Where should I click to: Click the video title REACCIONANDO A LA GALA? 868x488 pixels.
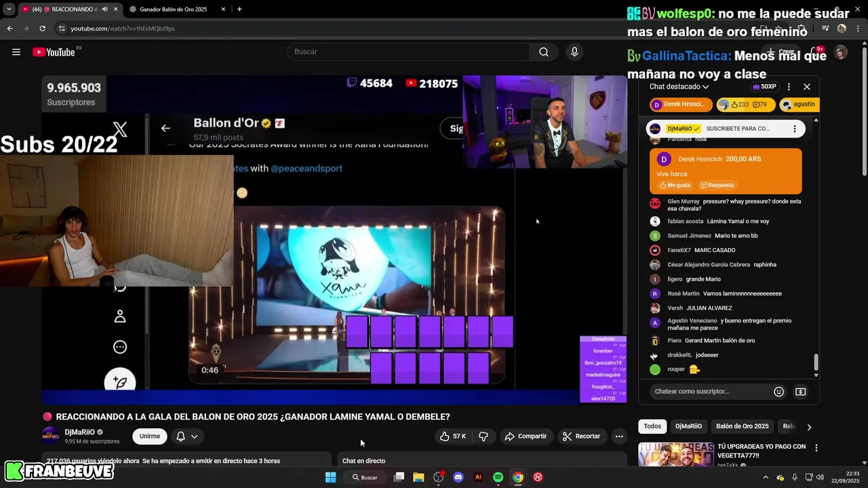click(x=253, y=417)
